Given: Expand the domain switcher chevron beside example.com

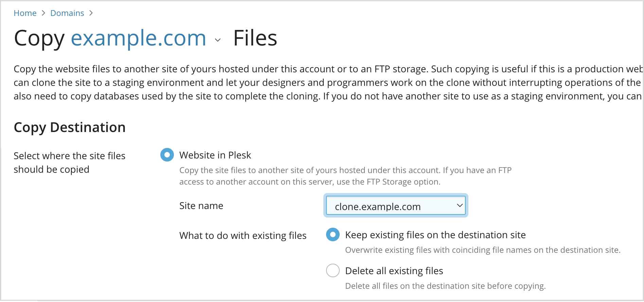Looking at the screenshot, I should pos(218,40).
